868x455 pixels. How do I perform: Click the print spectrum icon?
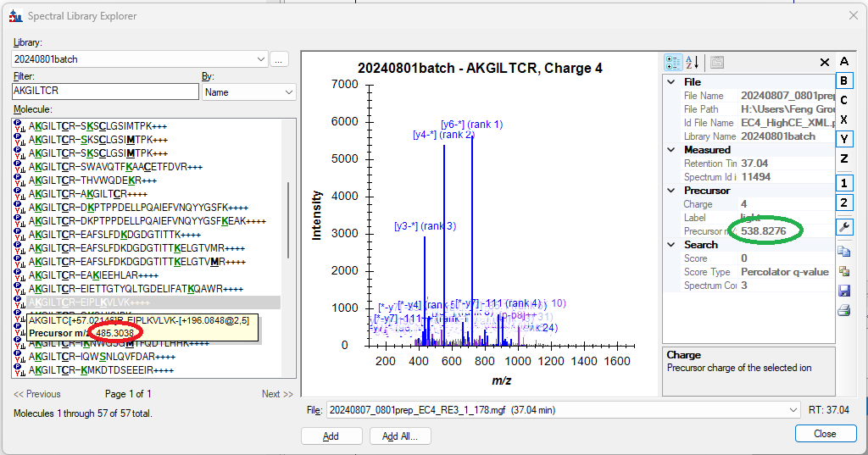pyautogui.click(x=843, y=310)
